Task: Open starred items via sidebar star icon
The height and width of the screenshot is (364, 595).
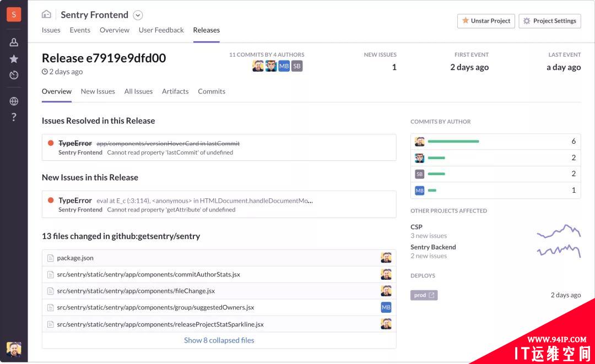Action: (14, 59)
